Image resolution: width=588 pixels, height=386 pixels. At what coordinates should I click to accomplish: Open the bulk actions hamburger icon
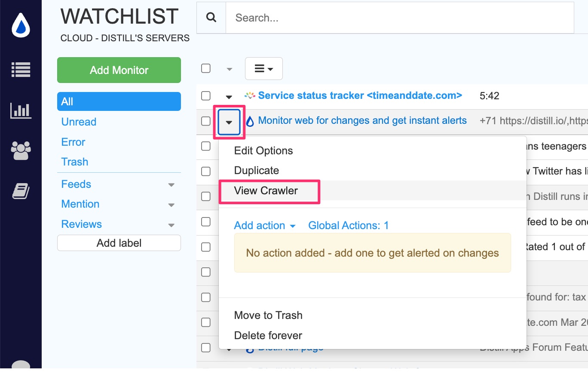(x=263, y=68)
